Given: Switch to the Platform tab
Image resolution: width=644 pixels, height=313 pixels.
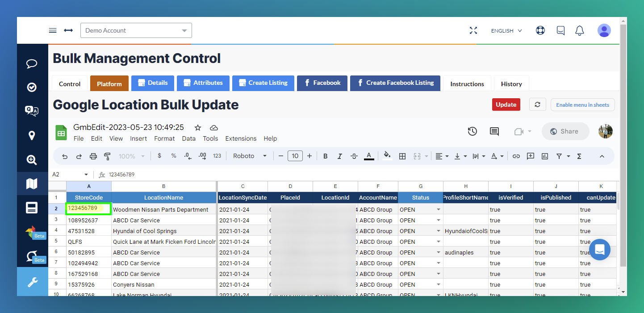Looking at the screenshot, I should pyautogui.click(x=109, y=83).
